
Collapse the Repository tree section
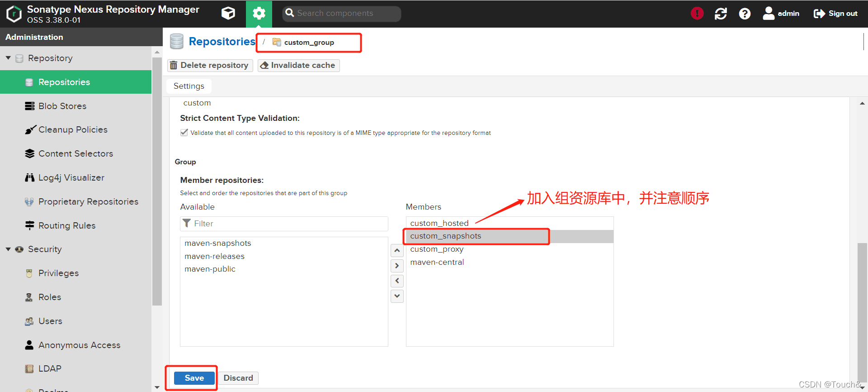coord(8,58)
